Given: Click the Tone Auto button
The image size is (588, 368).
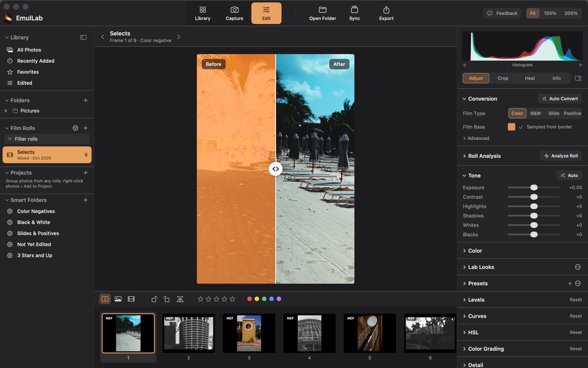Looking at the screenshot, I should [569, 176].
